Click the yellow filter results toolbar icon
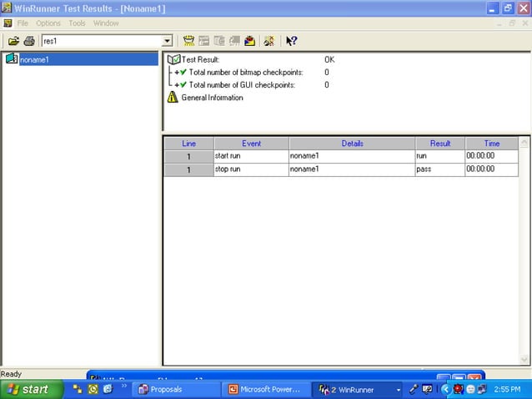Screen dimensions: 532x399 (x=188, y=41)
